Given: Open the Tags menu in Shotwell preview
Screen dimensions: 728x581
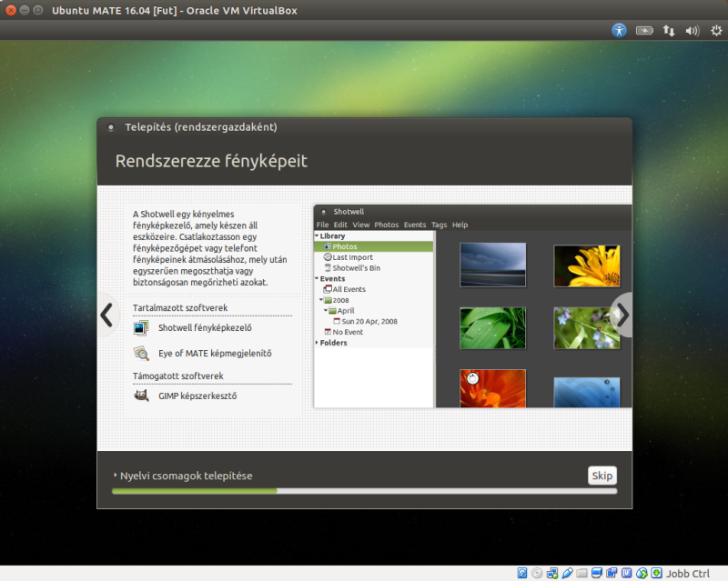Looking at the screenshot, I should pyautogui.click(x=439, y=225).
